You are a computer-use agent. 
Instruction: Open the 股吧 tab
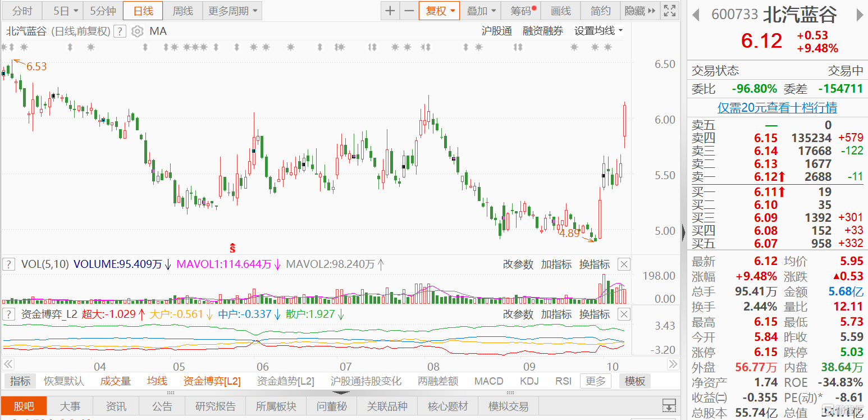point(24,406)
